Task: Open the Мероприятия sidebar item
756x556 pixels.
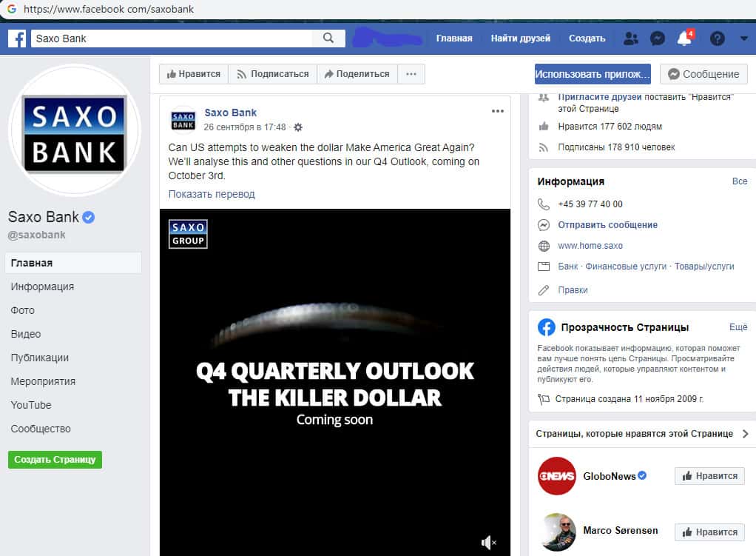Action: (43, 381)
